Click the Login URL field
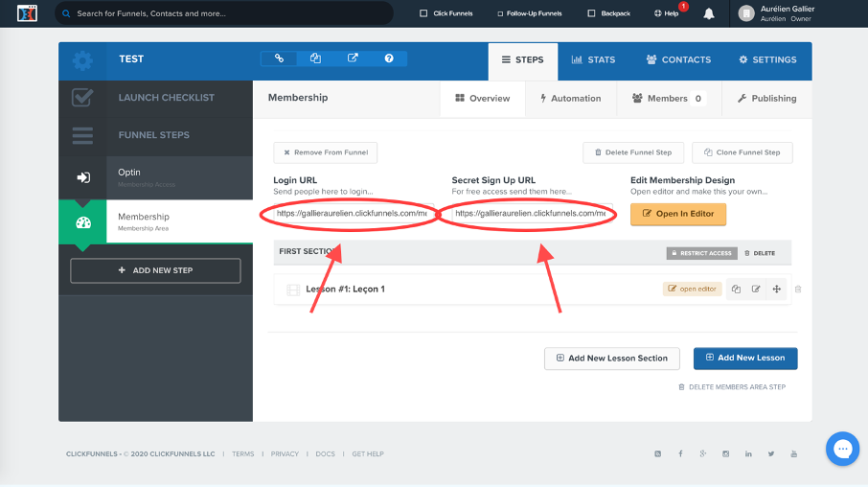Image resolution: width=868 pixels, height=487 pixels. click(x=354, y=214)
